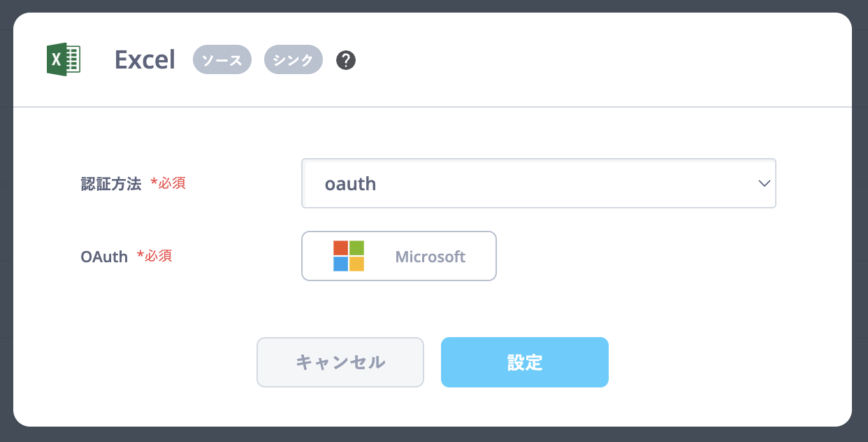Click the four-color Microsoft logo
Image resolution: width=868 pixels, height=442 pixels.
[x=349, y=256]
